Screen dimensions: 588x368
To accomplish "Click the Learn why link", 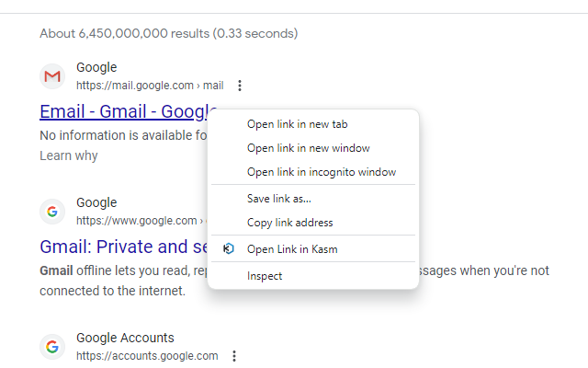I will (x=69, y=155).
